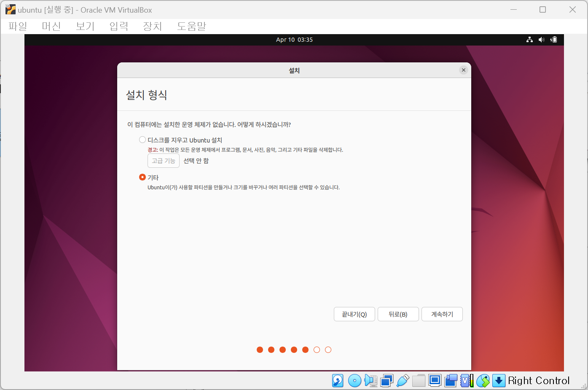Open the 도움말 menu

click(192, 26)
